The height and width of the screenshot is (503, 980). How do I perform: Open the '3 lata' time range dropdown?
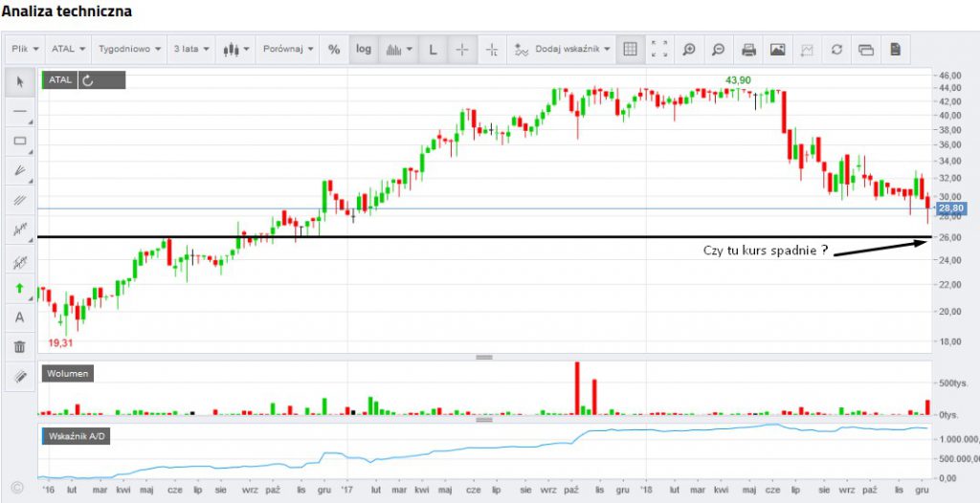189,49
